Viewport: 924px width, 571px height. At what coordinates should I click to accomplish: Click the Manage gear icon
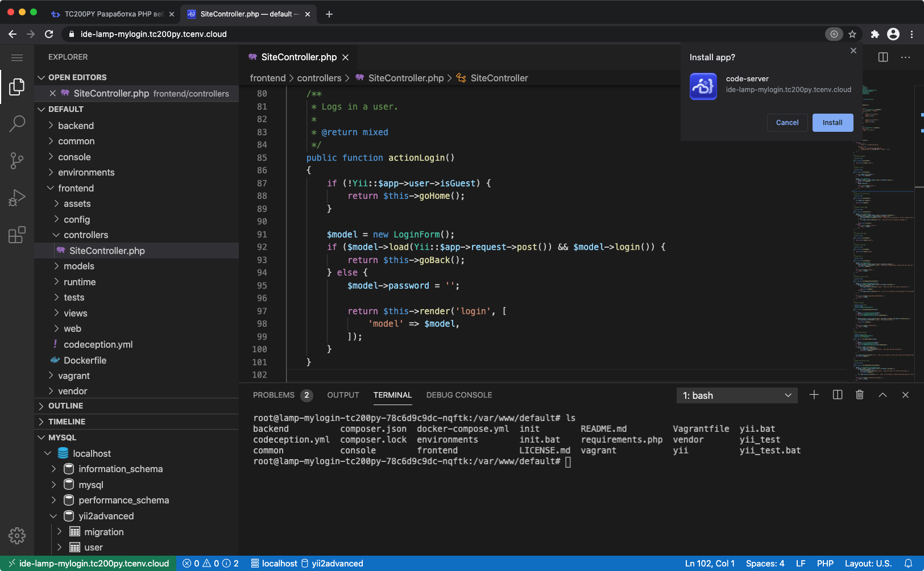coord(17,535)
